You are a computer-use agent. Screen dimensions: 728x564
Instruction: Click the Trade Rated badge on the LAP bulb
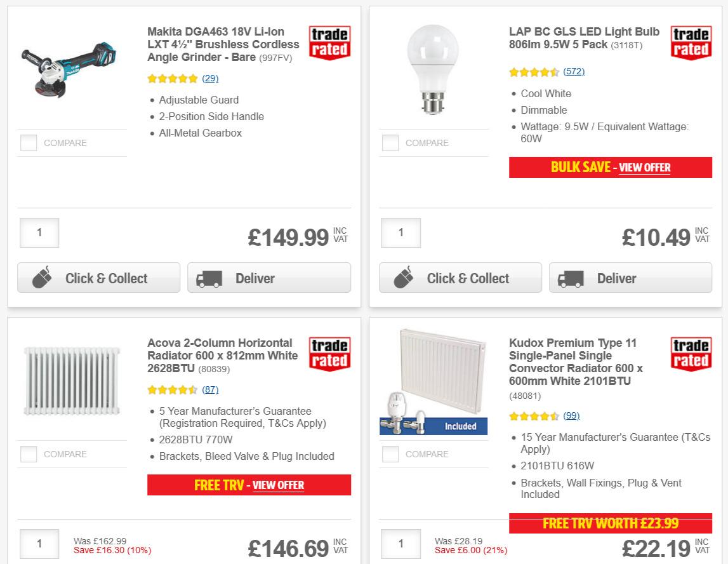click(x=691, y=42)
